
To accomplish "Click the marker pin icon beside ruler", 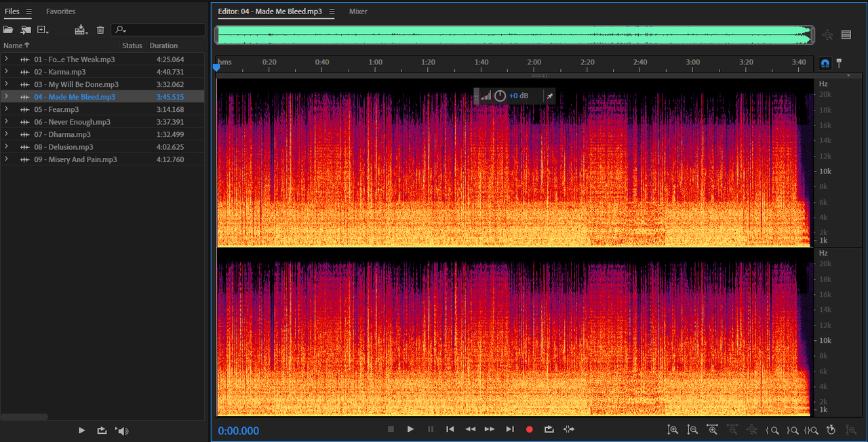I will click(x=839, y=63).
